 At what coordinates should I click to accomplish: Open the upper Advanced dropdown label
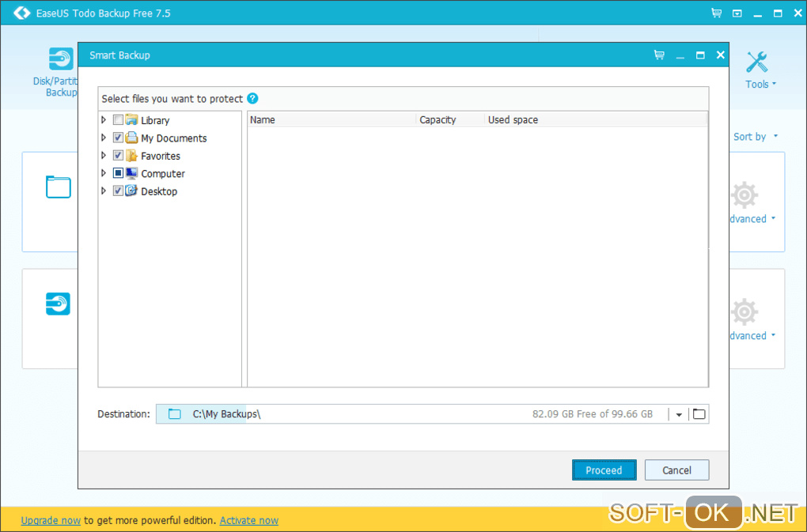click(752, 219)
